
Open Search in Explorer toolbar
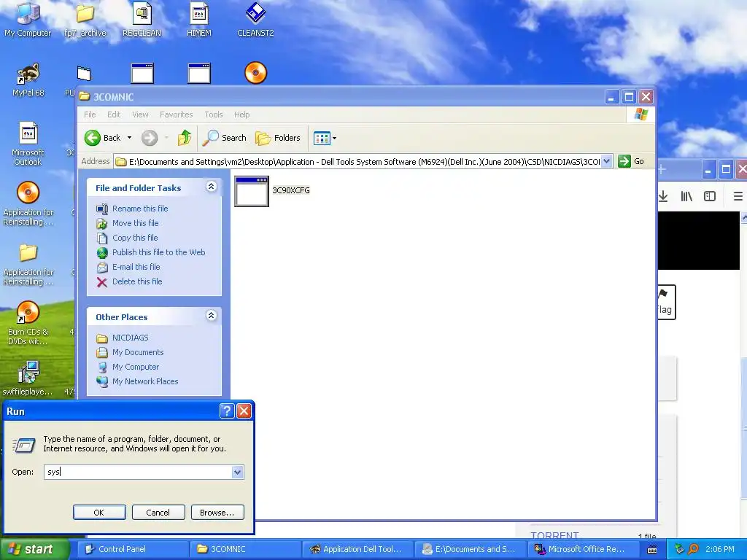pos(225,138)
